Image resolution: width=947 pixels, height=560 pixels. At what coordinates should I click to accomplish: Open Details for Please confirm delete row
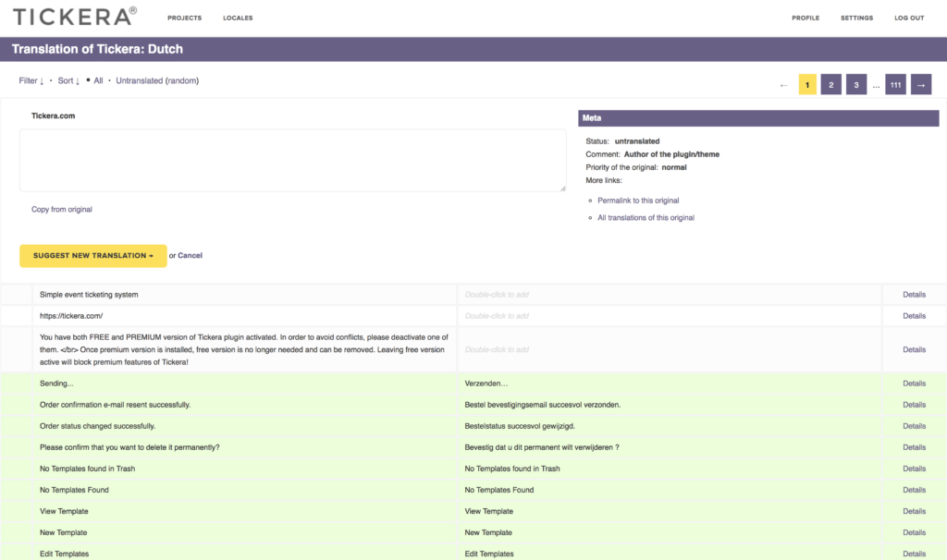[x=915, y=448]
